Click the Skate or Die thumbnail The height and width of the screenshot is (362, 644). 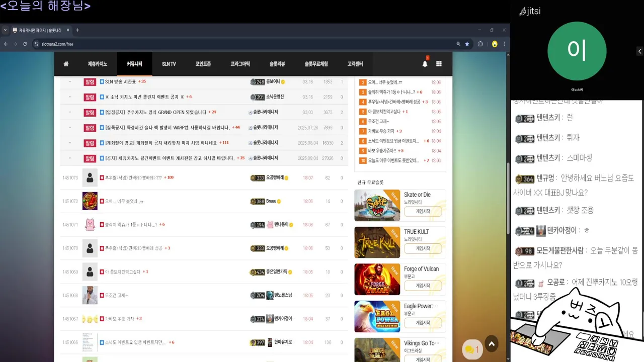click(x=377, y=205)
